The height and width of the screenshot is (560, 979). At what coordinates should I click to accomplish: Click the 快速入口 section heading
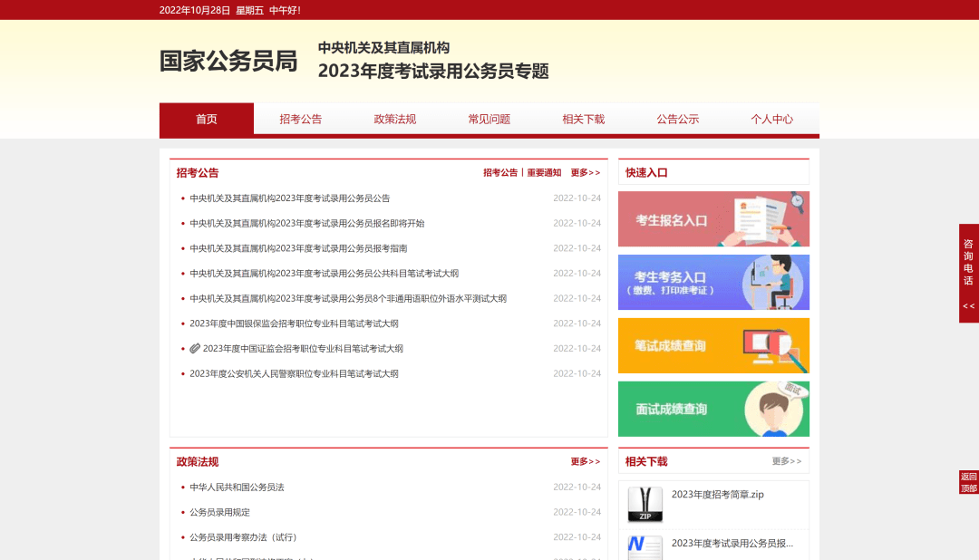coord(646,173)
